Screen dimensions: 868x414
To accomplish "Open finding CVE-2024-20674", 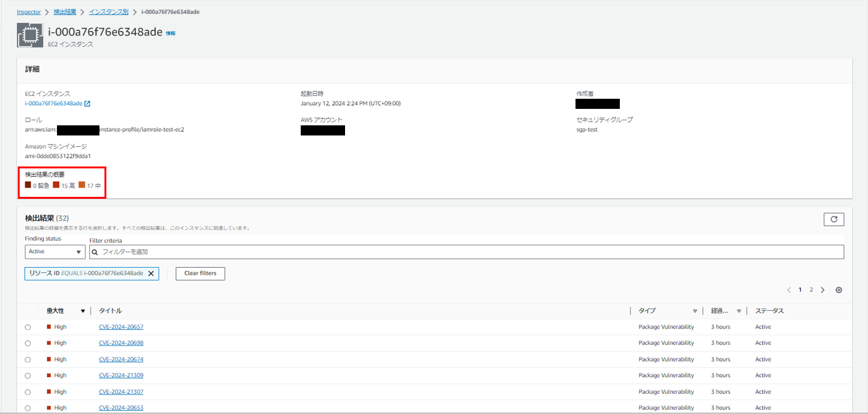I will click(121, 359).
